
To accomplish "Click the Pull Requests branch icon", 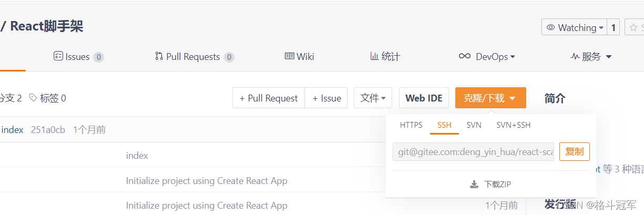I will click(x=159, y=56).
